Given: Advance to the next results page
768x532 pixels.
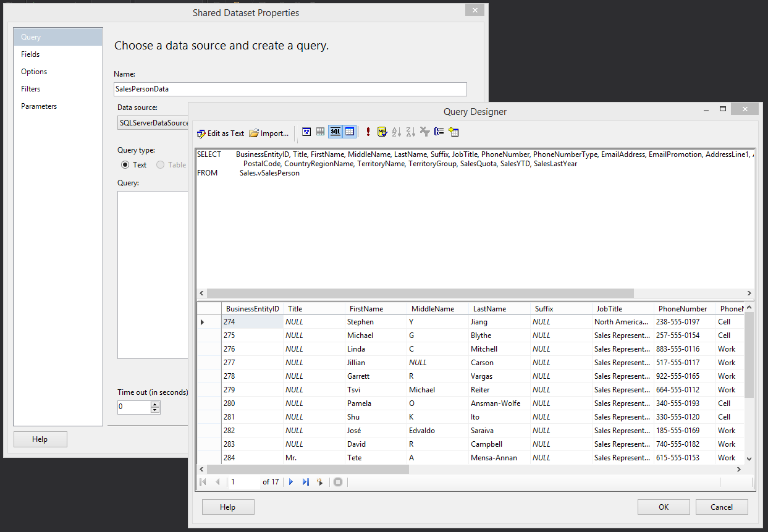Looking at the screenshot, I should point(291,481).
